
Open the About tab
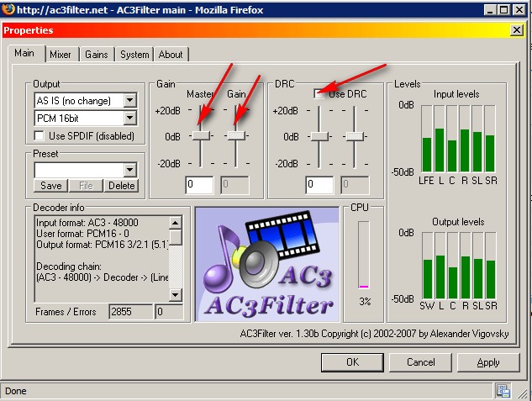[171, 55]
